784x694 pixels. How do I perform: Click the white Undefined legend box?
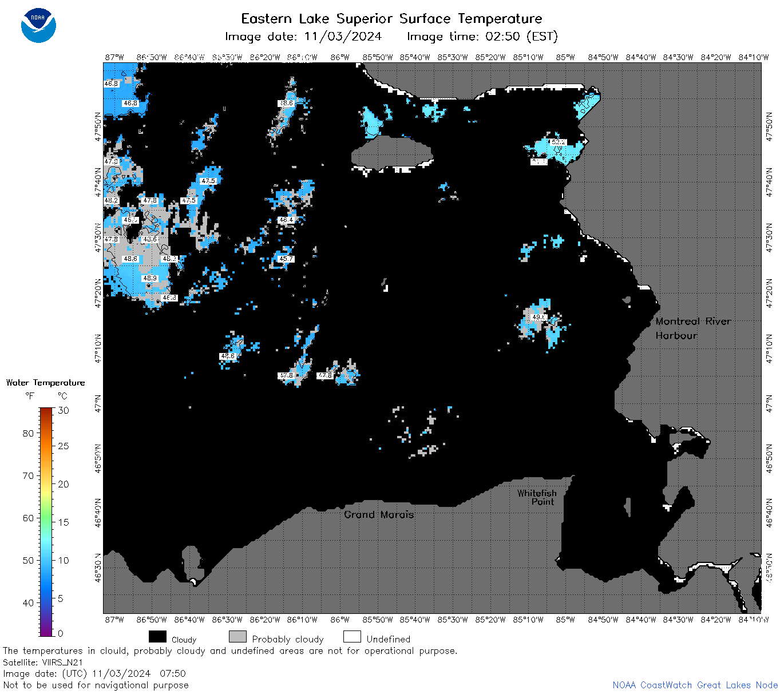point(352,637)
